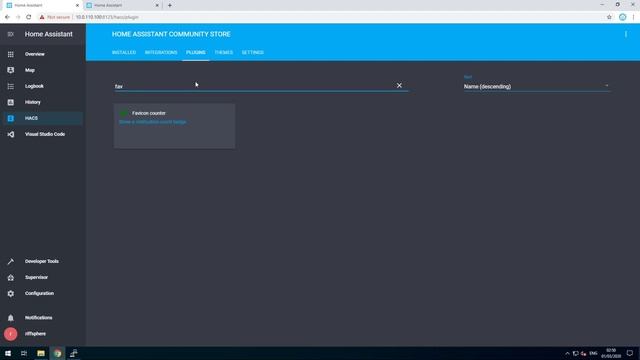Switch to the Settings tab

[x=253, y=53]
